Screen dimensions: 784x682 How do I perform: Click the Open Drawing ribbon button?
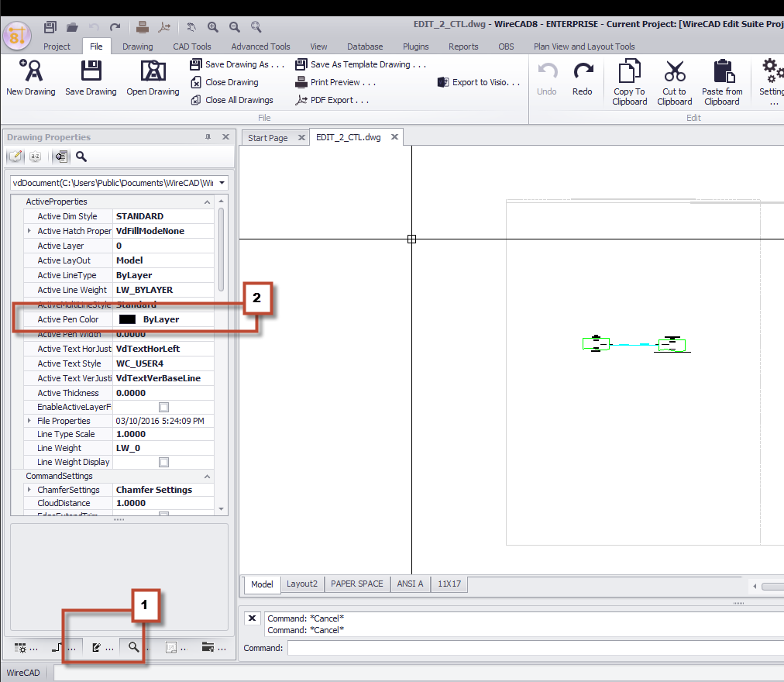153,77
